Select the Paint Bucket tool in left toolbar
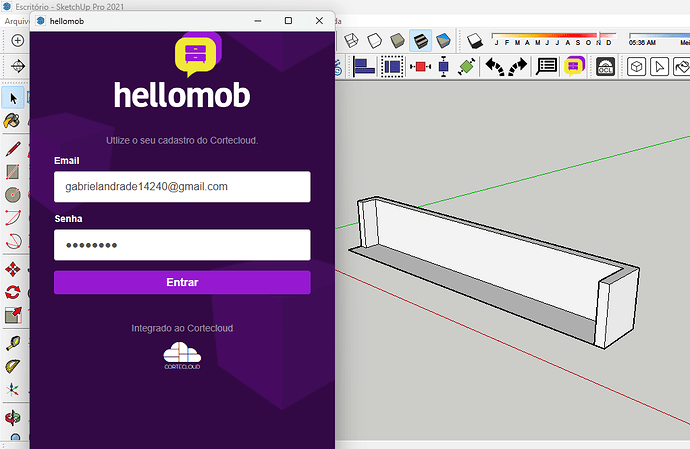 click(12, 121)
